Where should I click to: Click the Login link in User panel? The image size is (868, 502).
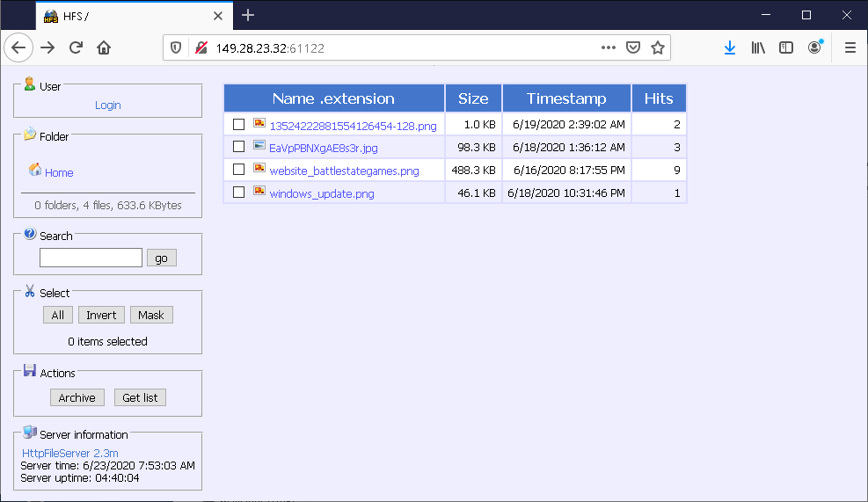click(x=108, y=105)
